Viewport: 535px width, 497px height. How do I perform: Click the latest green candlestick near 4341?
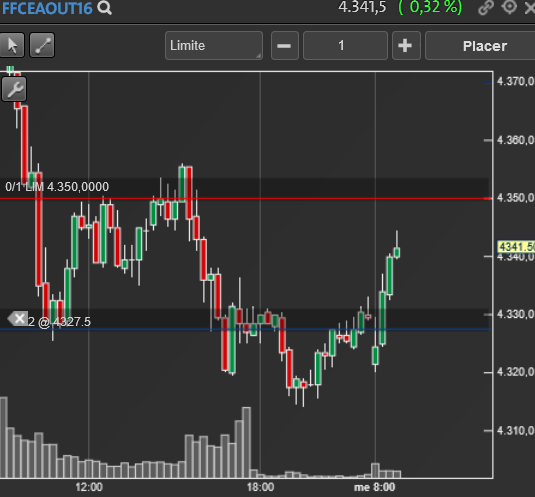coord(397,252)
